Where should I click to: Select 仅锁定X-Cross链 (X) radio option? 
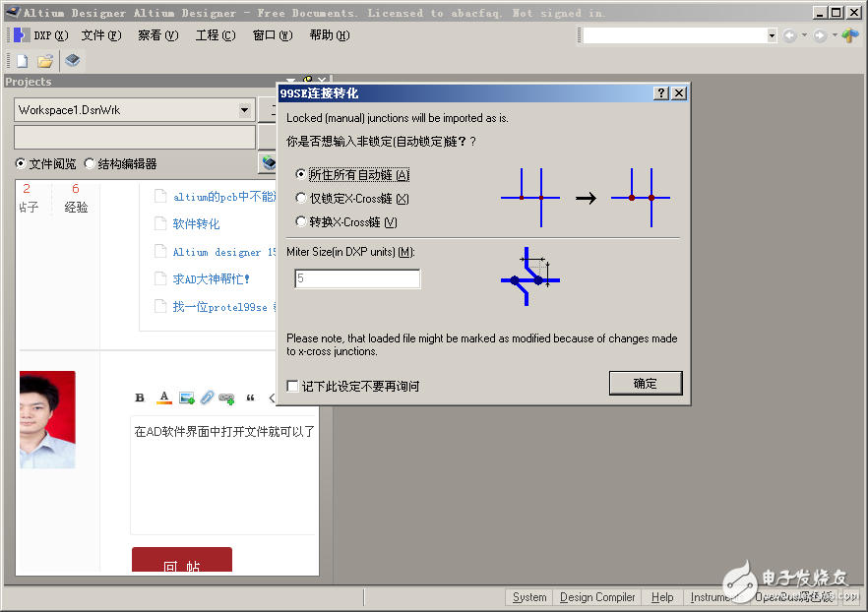point(300,198)
